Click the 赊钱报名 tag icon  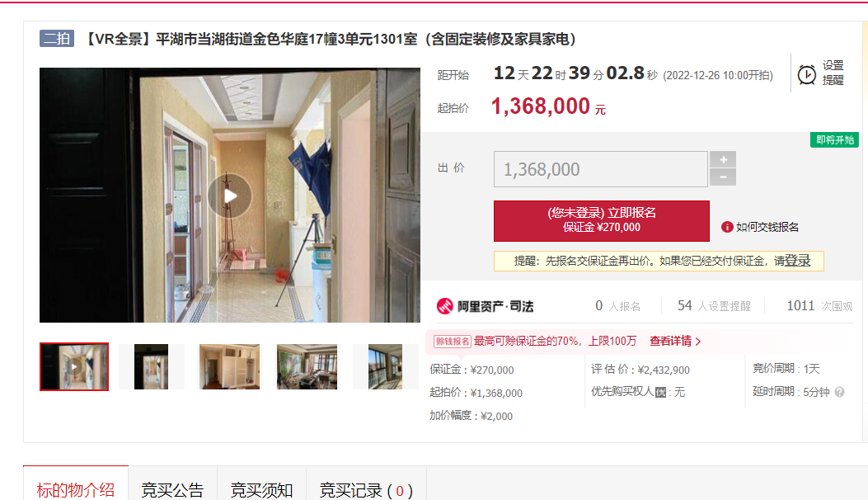coord(452,342)
